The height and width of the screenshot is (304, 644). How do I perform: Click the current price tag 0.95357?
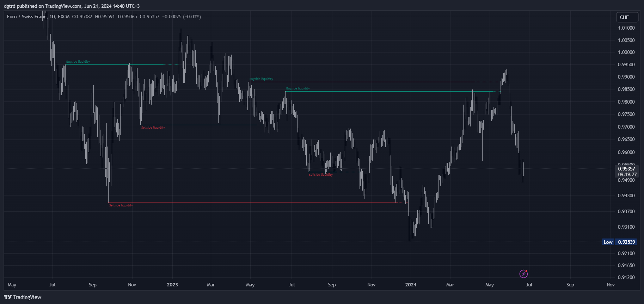[x=627, y=169]
